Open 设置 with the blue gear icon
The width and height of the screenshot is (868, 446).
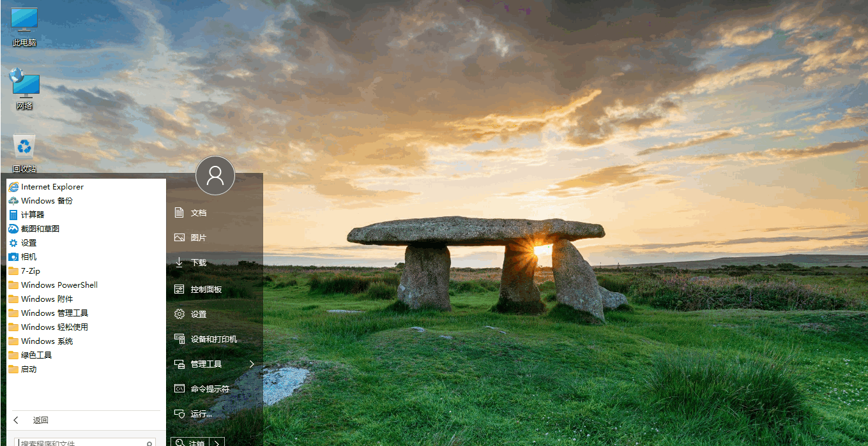(x=86, y=243)
